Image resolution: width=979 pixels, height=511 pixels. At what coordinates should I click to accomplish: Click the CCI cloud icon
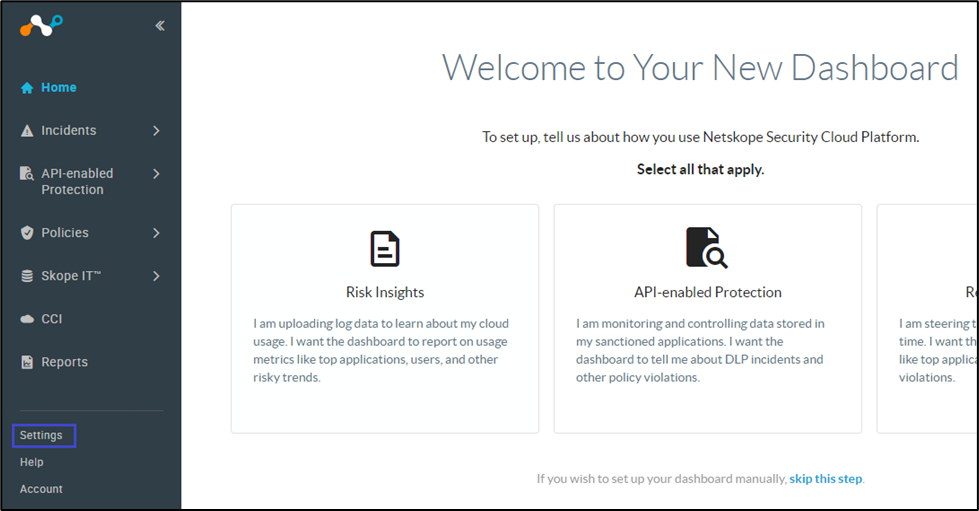pos(27,319)
